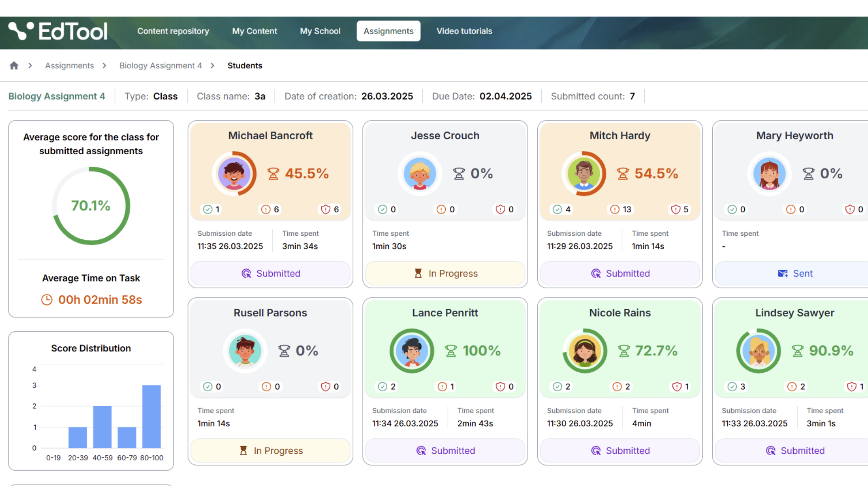868x486 pixels.
Task: Go to the Assignments breadcrumb link
Action: coord(69,66)
